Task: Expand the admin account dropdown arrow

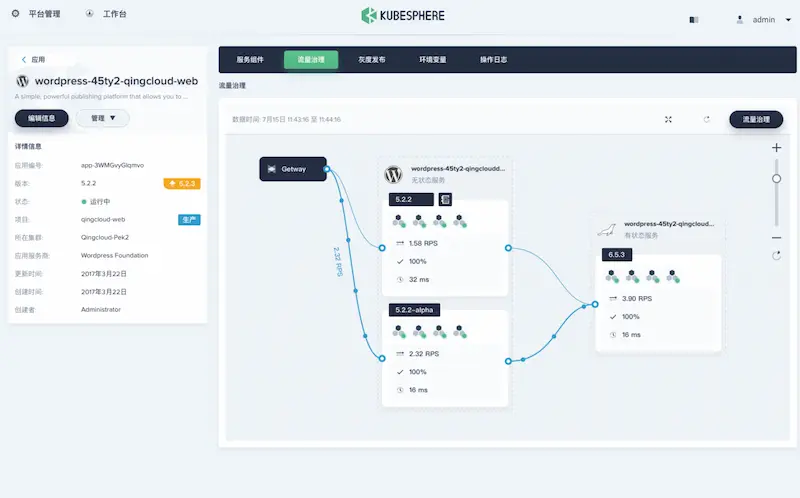Action: pyautogui.click(x=788, y=20)
